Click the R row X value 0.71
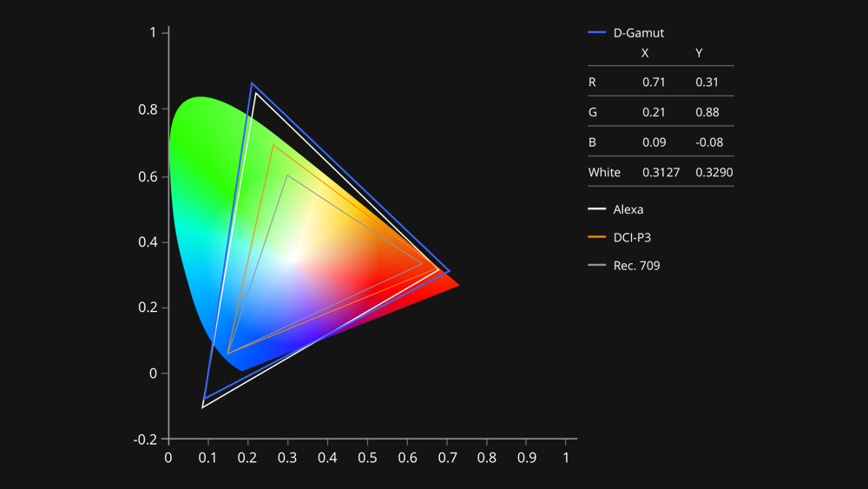Screen dimensions: 868x489 tap(654, 82)
